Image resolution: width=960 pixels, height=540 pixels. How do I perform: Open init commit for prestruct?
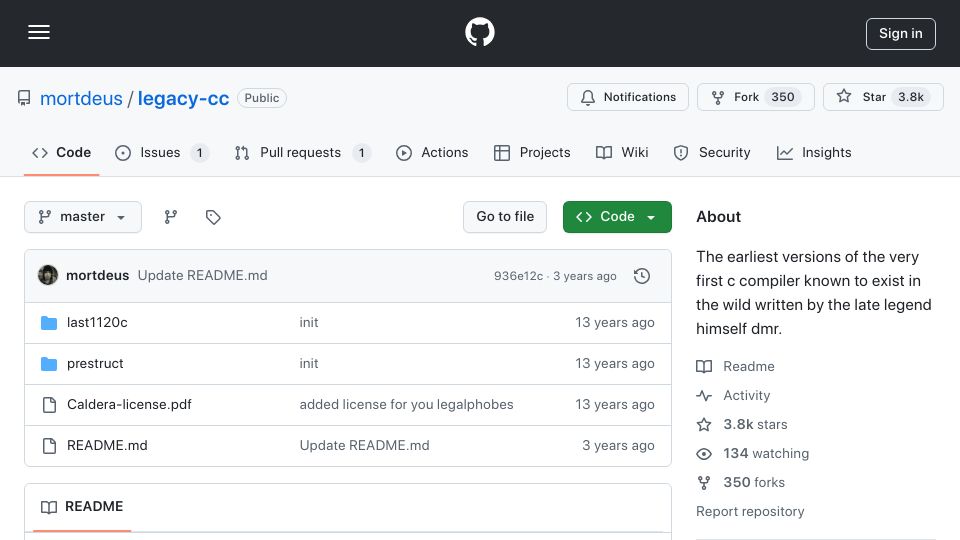pos(309,364)
